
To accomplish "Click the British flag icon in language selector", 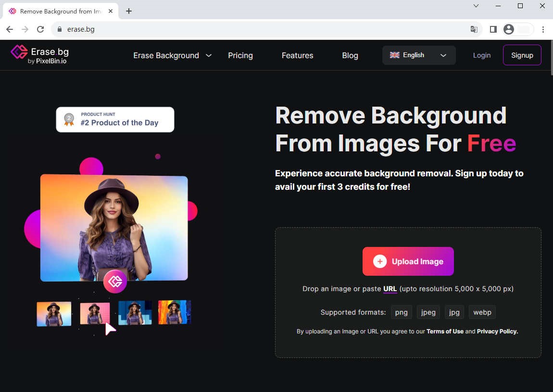I will pos(395,55).
